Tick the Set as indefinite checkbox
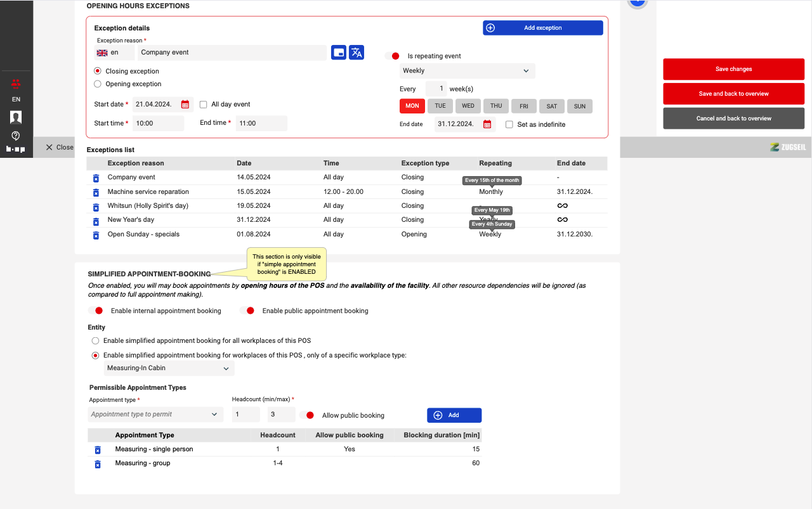The image size is (812, 509). (x=509, y=125)
